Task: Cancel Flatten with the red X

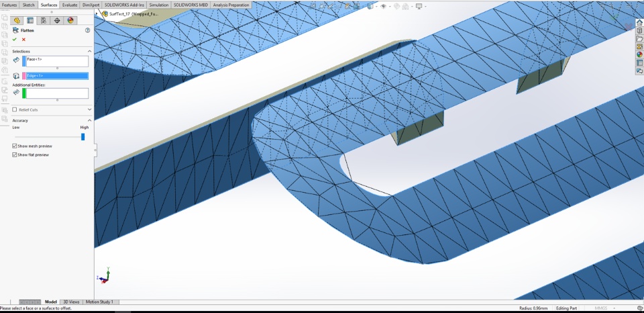Action: pyautogui.click(x=23, y=40)
